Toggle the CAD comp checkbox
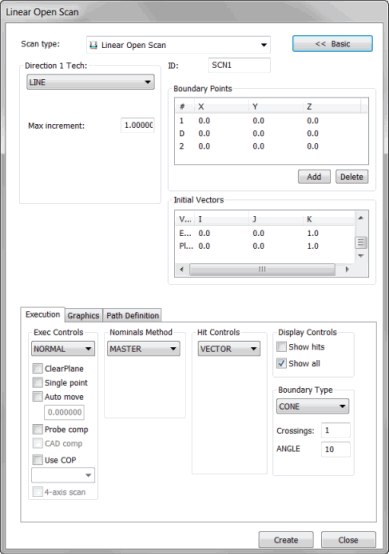389x554 pixels. [x=37, y=443]
